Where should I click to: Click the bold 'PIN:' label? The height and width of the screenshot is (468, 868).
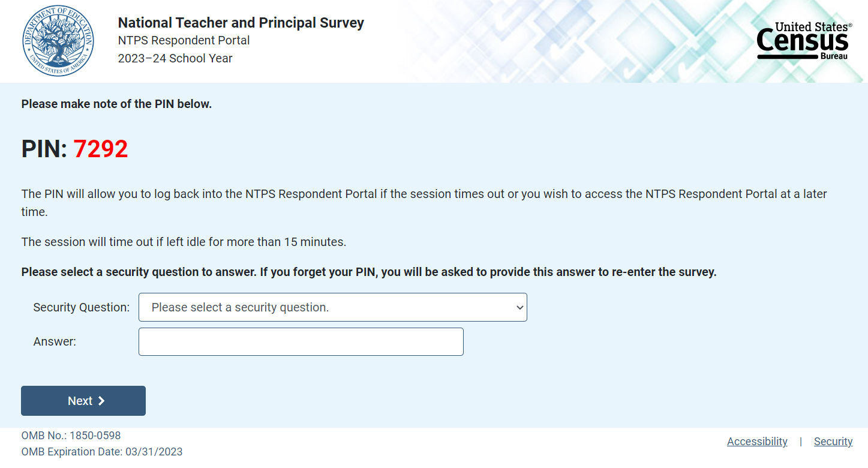(x=44, y=149)
